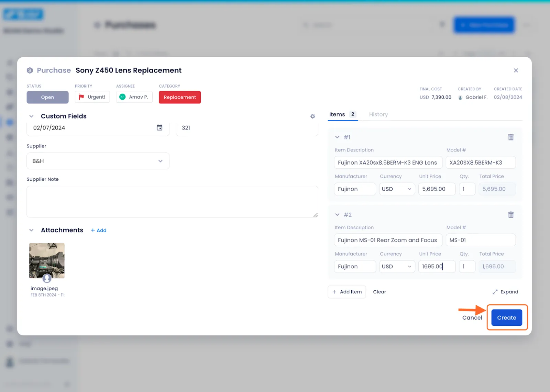Edit item #1 Manufacturer field
This screenshot has height=392, width=550.
355,189
